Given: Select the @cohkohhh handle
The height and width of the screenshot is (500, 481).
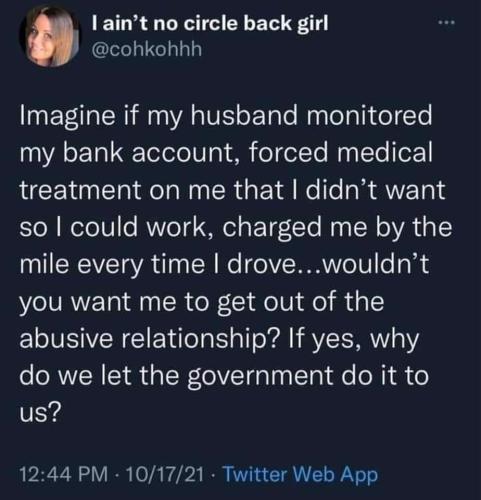Looking at the screenshot, I should coord(147,50).
